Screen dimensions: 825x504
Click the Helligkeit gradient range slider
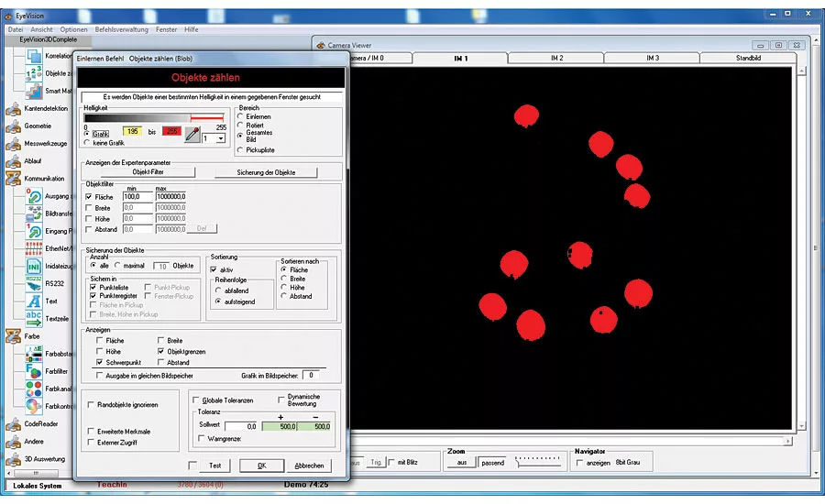154,118
